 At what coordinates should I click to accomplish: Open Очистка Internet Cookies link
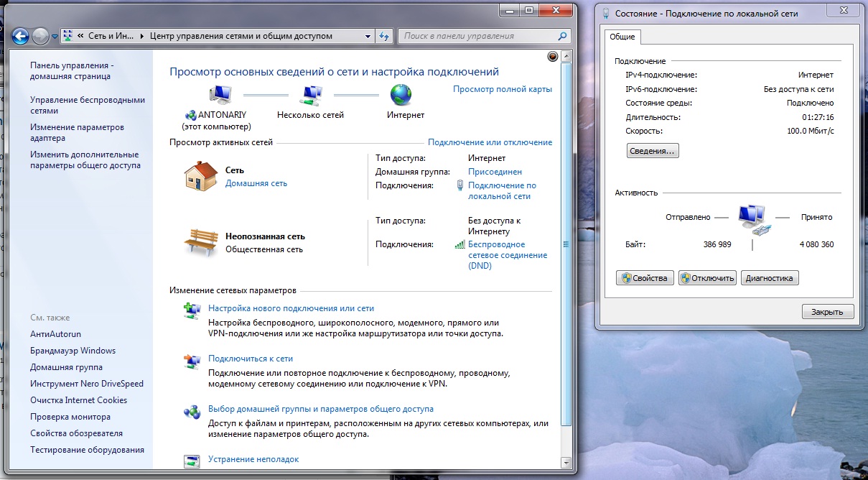coord(78,400)
